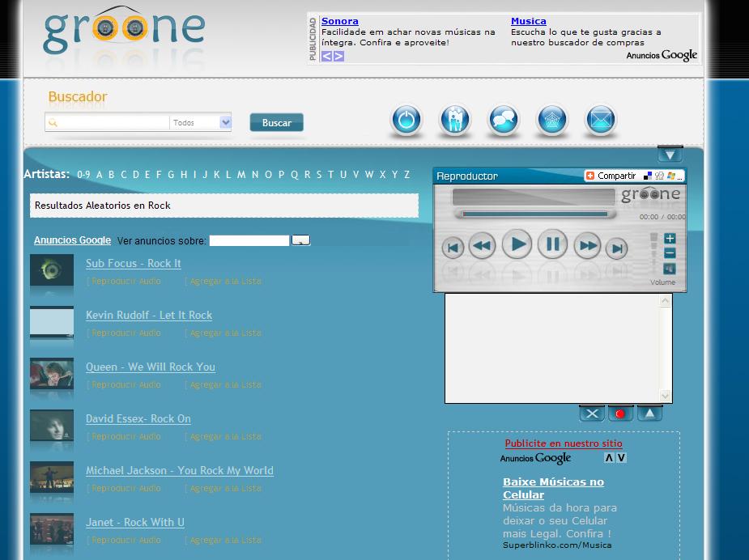The image size is (749, 560).
Task: Click the red record button below playlist
Action: coord(620,414)
